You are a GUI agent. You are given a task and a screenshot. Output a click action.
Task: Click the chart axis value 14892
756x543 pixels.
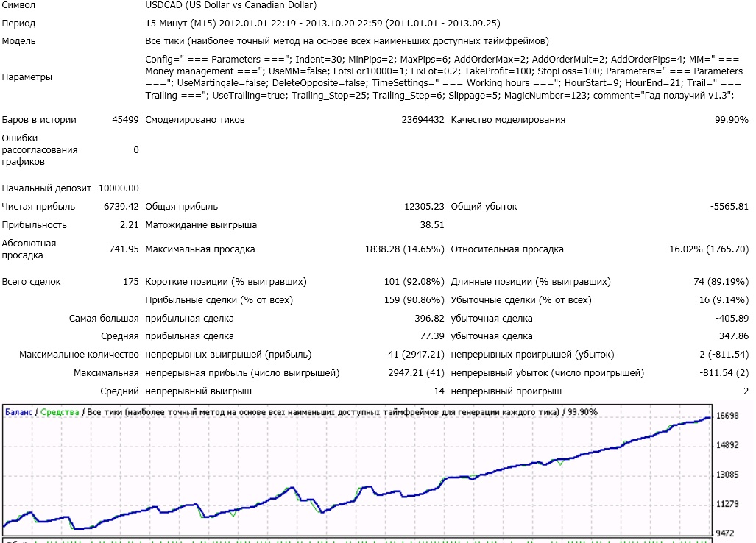click(x=727, y=445)
